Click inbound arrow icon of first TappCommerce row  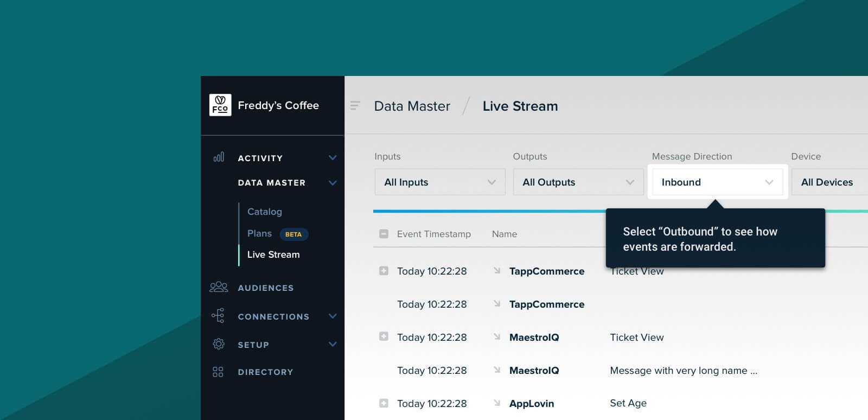click(497, 270)
